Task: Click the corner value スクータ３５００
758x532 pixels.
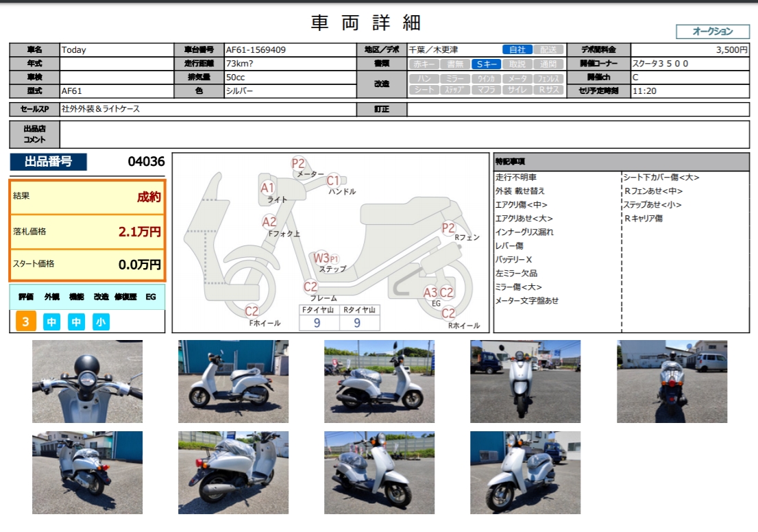Action: tap(661, 63)
